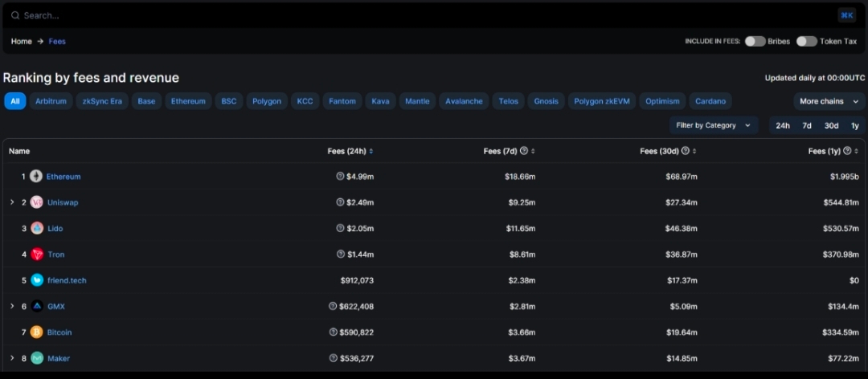Select the Arbitrum chain tab

pos(51,101)
